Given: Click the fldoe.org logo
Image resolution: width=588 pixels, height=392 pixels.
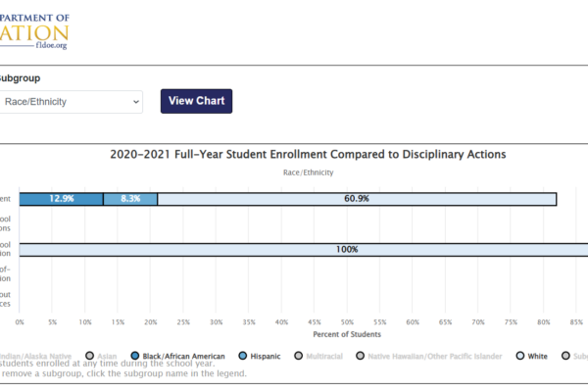Looking at the screenshot, I should (34, 32).
